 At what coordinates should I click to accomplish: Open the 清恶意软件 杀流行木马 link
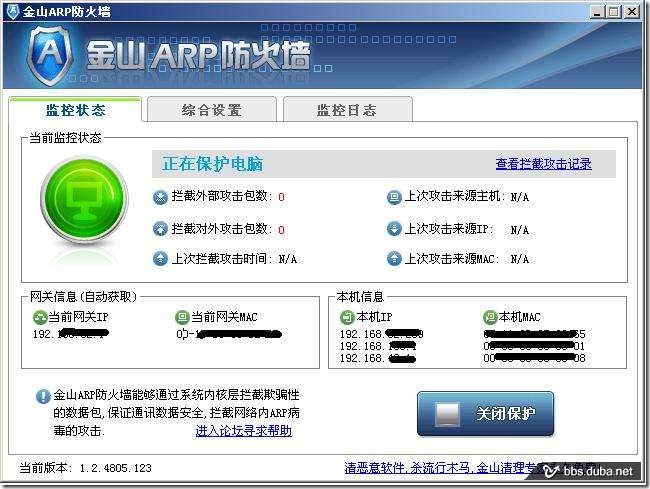click(x=441, y=468)
